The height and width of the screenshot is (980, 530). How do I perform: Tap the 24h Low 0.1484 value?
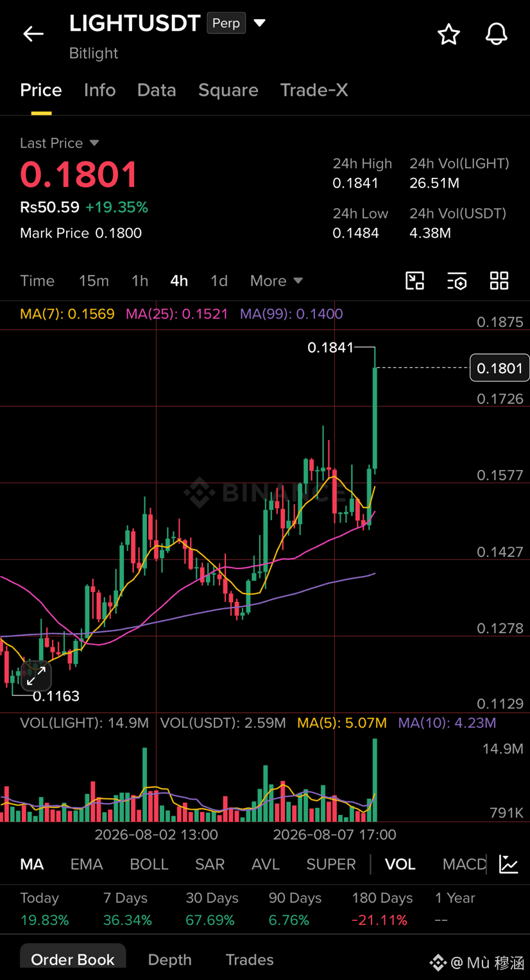[x=355, y=233]
